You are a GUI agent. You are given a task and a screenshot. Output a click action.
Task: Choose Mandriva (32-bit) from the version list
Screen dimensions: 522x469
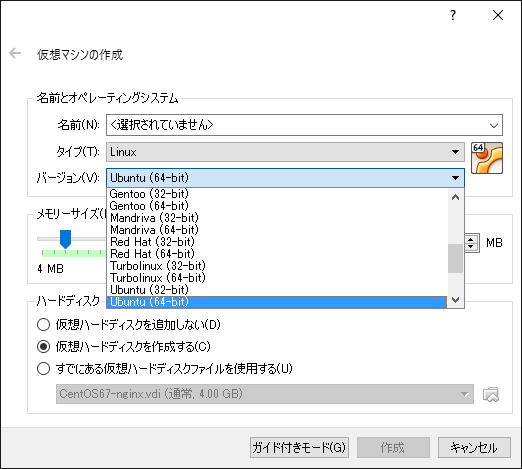pyautogui.click(x=277, y=218)
